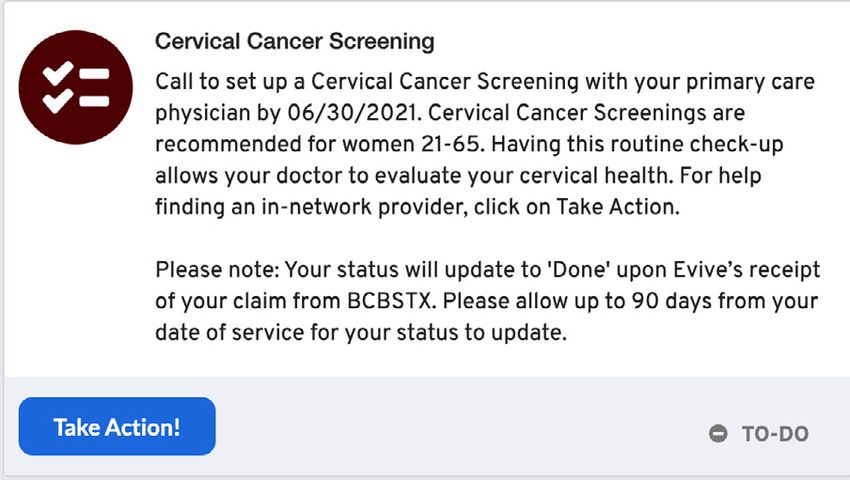Click the 'primary care' text on first line

[751, 82]
